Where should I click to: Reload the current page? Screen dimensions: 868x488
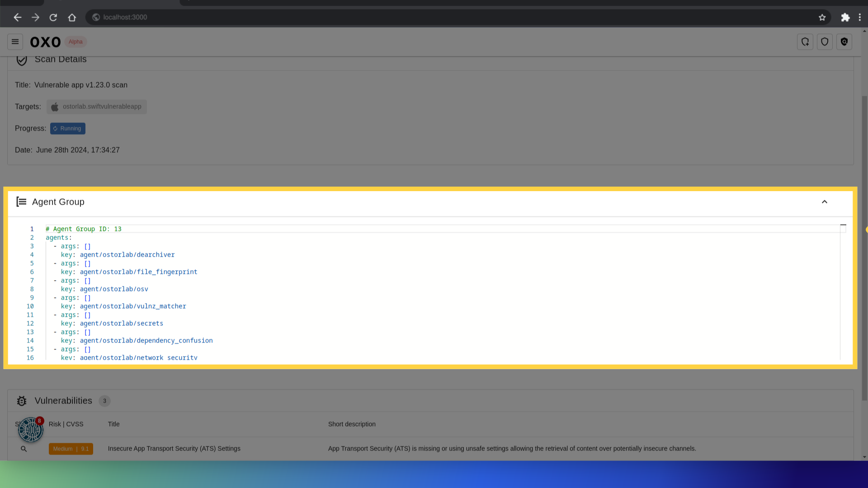click(x=53, y=17)
